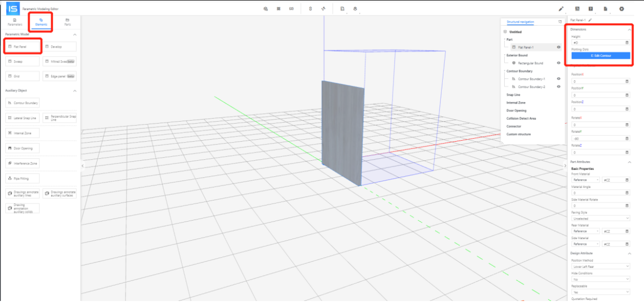Click the rename pencil beside Flat Panel-1 title
This screenshot has width=644, height=302.
coord(590,20)
